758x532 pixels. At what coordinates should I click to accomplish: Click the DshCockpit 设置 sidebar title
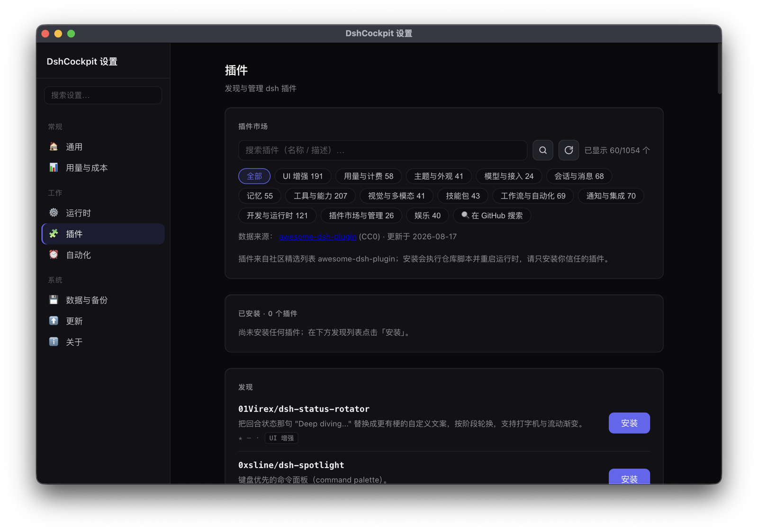tap(82, 62)
